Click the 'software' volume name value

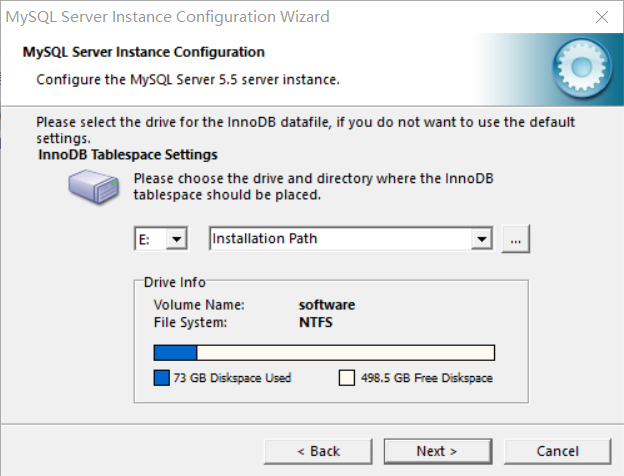(x=327, y=305)
